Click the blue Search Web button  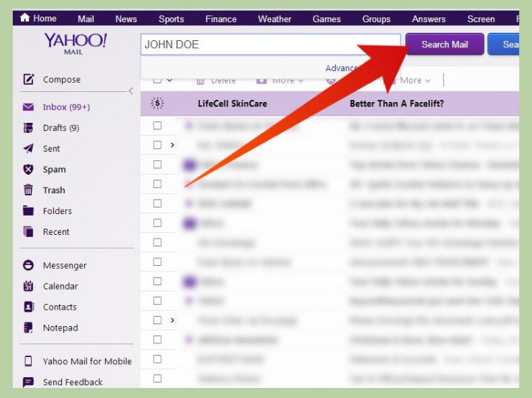click(503, 44)
